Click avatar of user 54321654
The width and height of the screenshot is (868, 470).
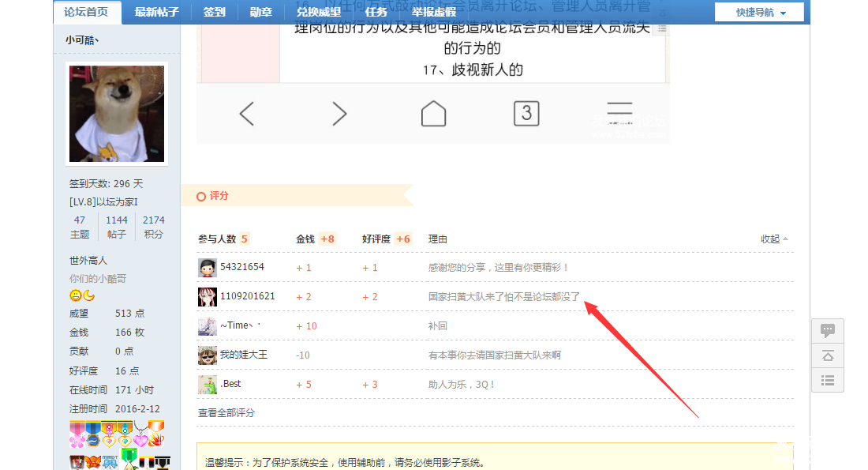(x=207, y=268)
